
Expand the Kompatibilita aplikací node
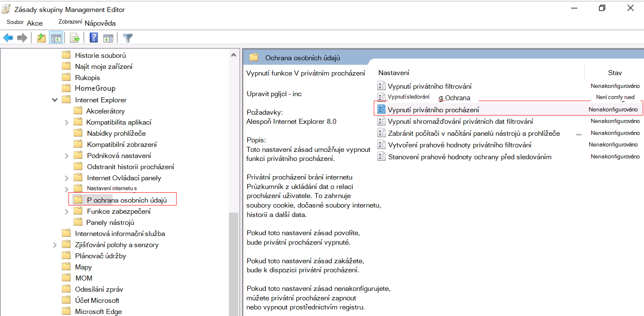(x=66, y=122)
